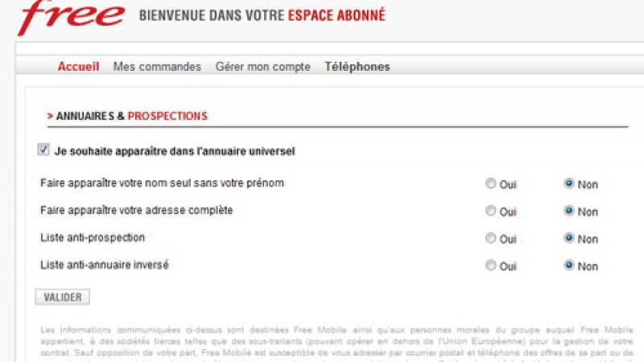Set Liste anti-annuaire inversé to Oui

[491, 265]
